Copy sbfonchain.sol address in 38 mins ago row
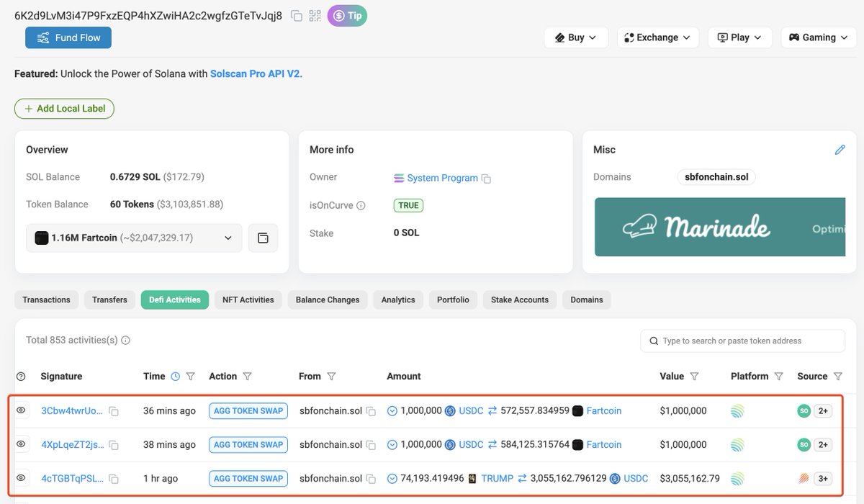The image size is (864, 504). (371, 445)
